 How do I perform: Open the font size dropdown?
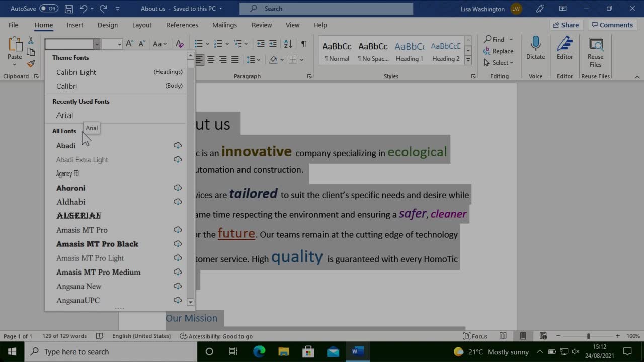[119, 44]
